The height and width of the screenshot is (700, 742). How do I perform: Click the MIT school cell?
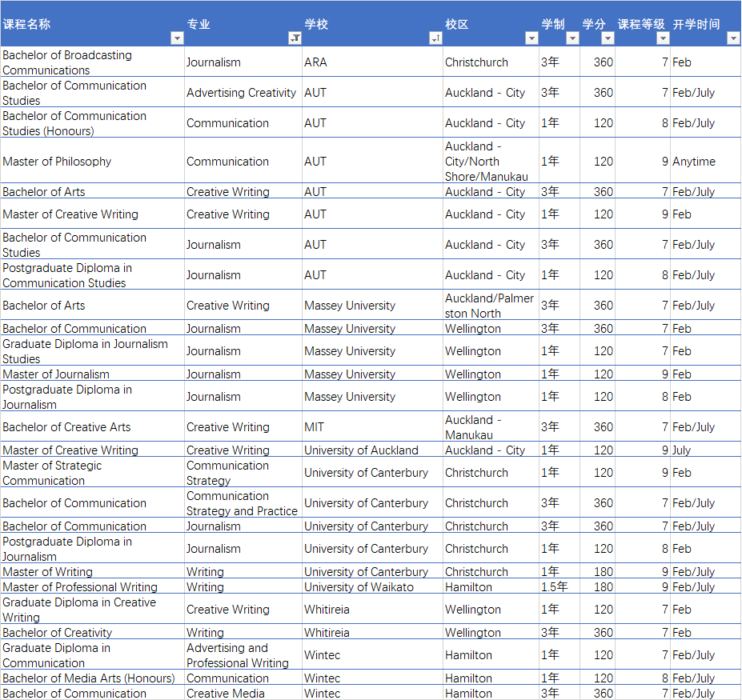click(372, 427)
